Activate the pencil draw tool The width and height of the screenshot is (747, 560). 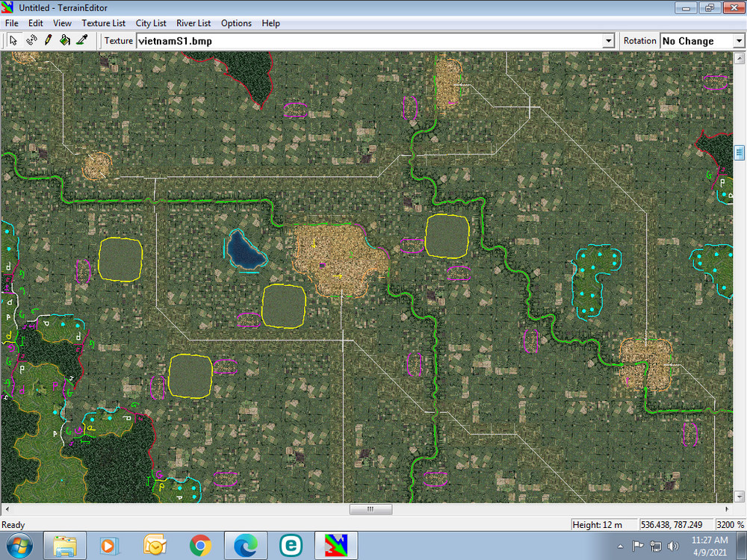coord(48,40)
